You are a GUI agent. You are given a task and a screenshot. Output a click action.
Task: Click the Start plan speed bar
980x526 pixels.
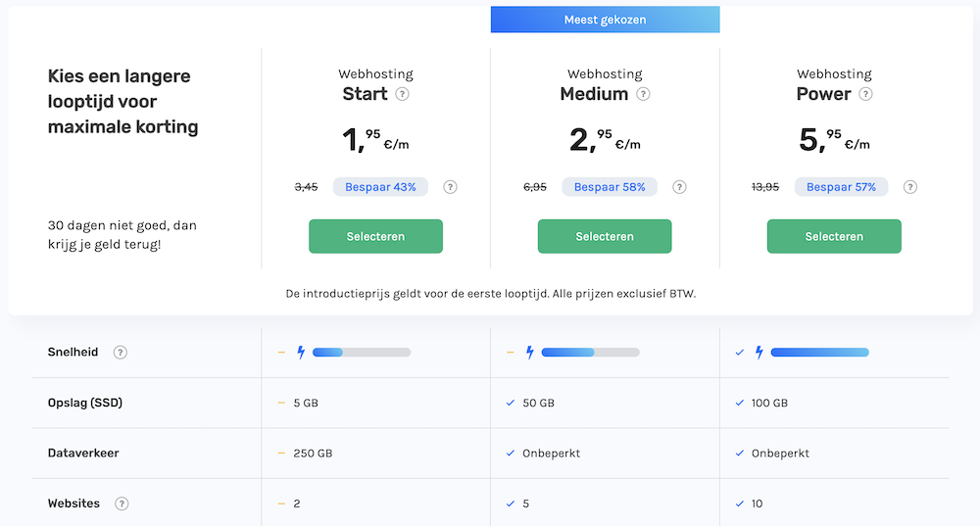click(x=362, y=353)
